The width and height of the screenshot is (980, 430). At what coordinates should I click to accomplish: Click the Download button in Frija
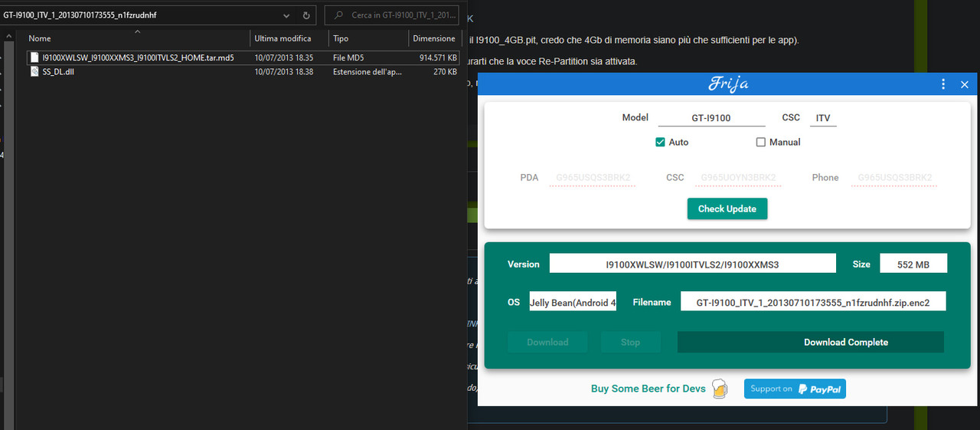(547, 342)
